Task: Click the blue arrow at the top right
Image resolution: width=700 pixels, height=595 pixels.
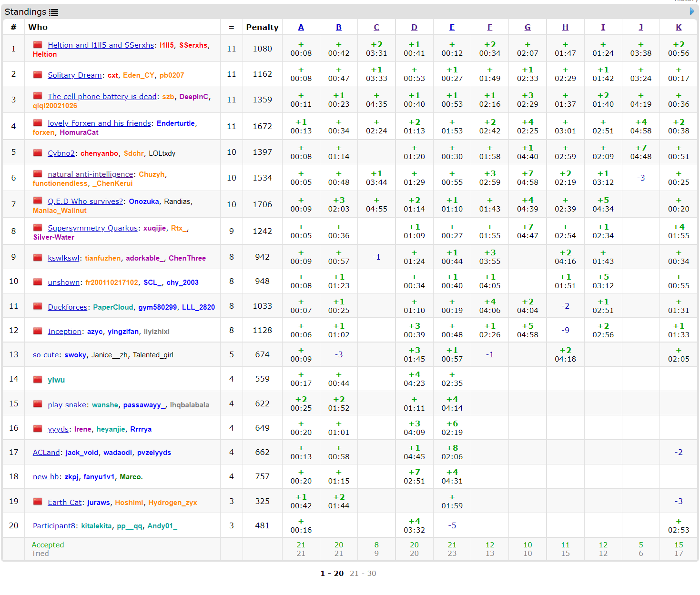Action: coord(692,11)
